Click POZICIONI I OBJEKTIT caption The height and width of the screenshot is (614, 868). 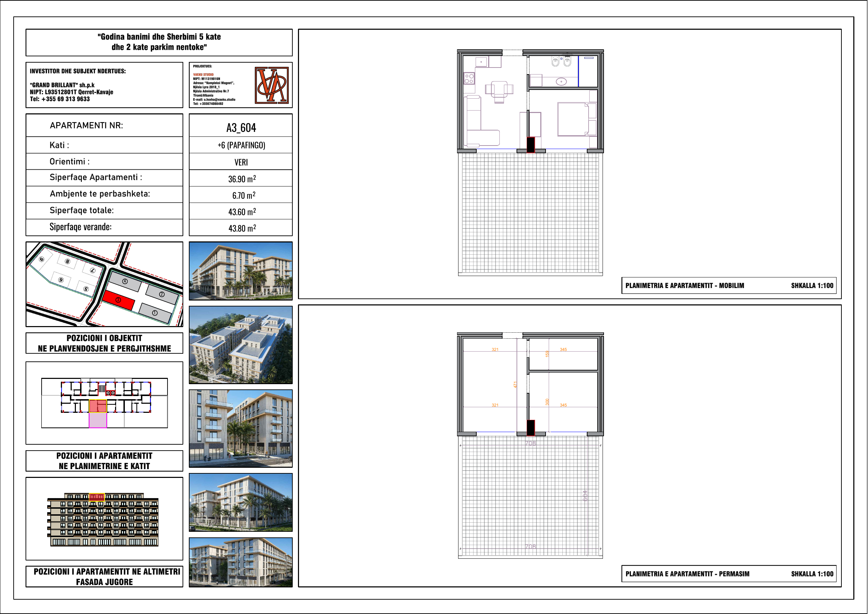[x=104, y=344]
